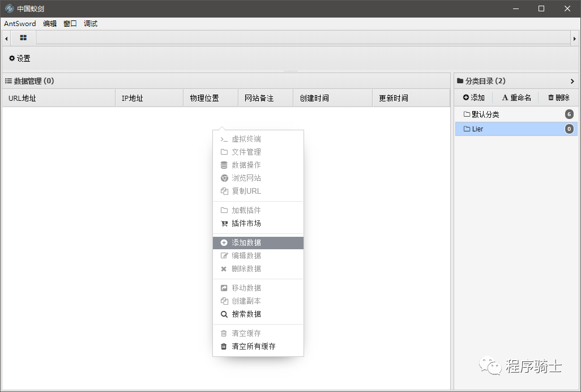Click the gear icon beside 设置
Image resolution: width=581 pixels, height=392 pixels.
point(12,58)
